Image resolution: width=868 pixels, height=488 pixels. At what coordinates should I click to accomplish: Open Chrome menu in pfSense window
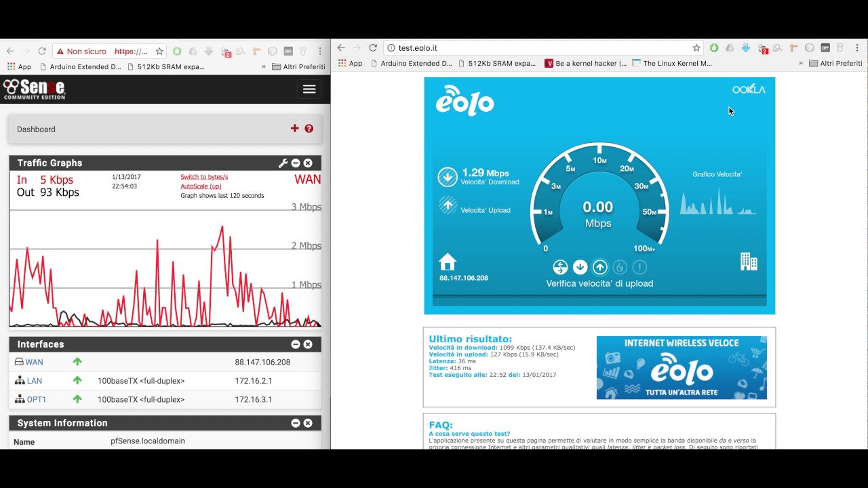(319, 52)
